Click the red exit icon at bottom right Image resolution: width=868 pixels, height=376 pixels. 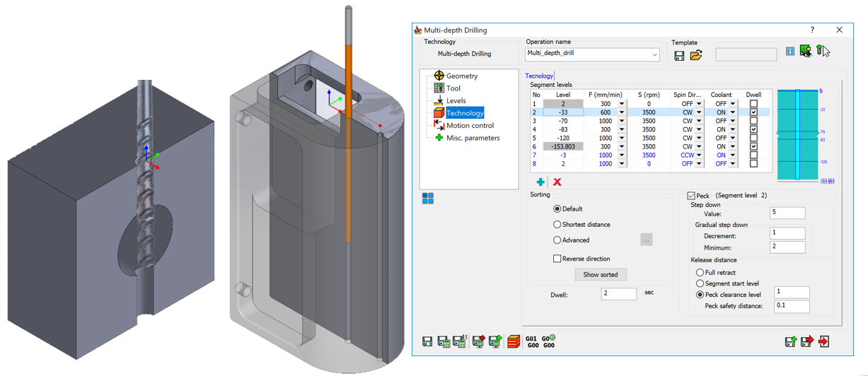tap(823, 342)
